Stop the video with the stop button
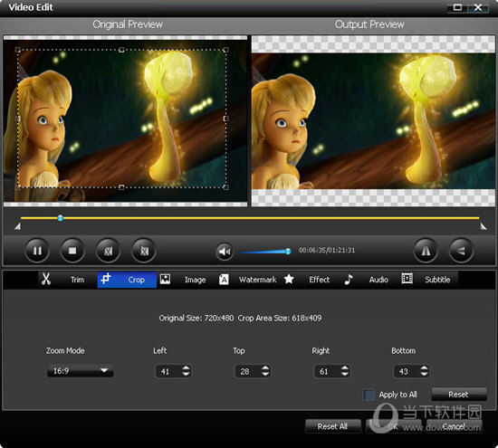This screenshot has height=448, width=498. (72, 251)
